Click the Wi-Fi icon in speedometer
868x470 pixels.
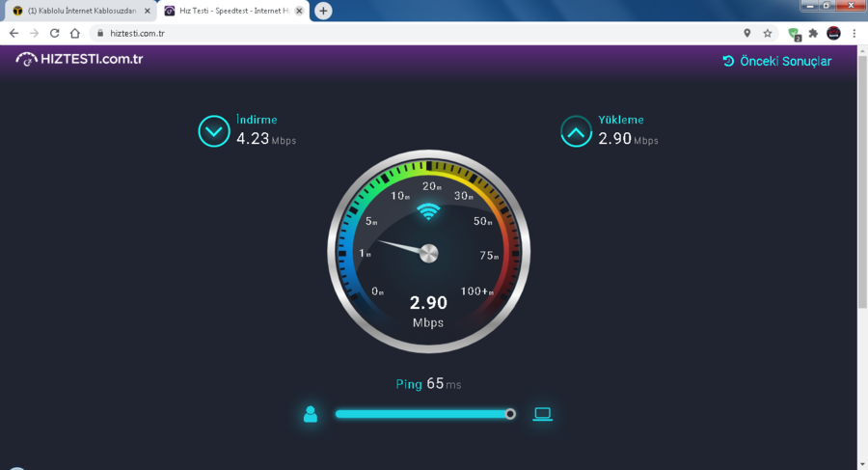tap(428, 211)
